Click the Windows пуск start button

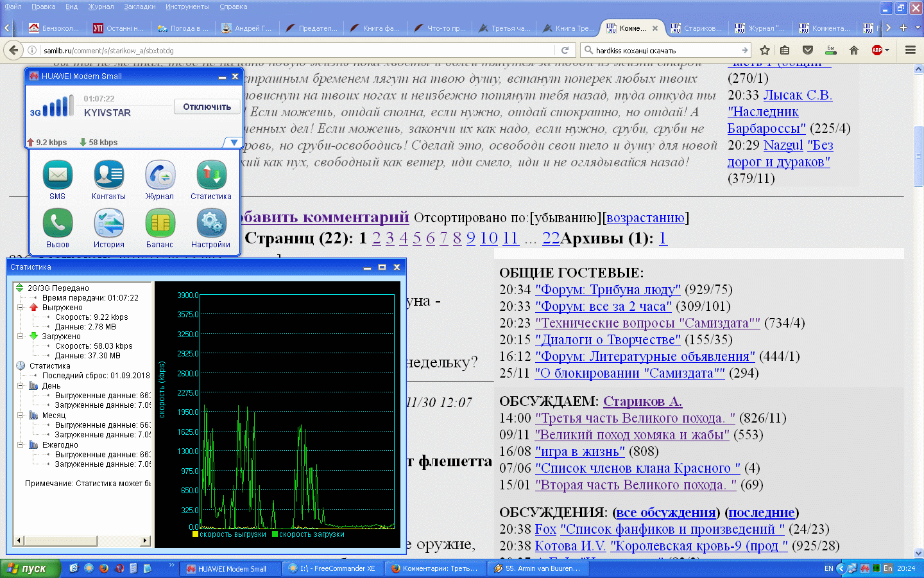point(30,568)
